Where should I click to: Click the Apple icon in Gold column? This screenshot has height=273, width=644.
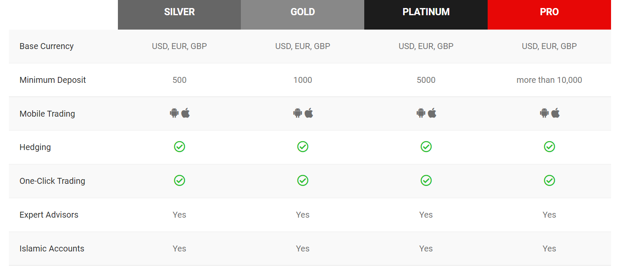(309, 113)
